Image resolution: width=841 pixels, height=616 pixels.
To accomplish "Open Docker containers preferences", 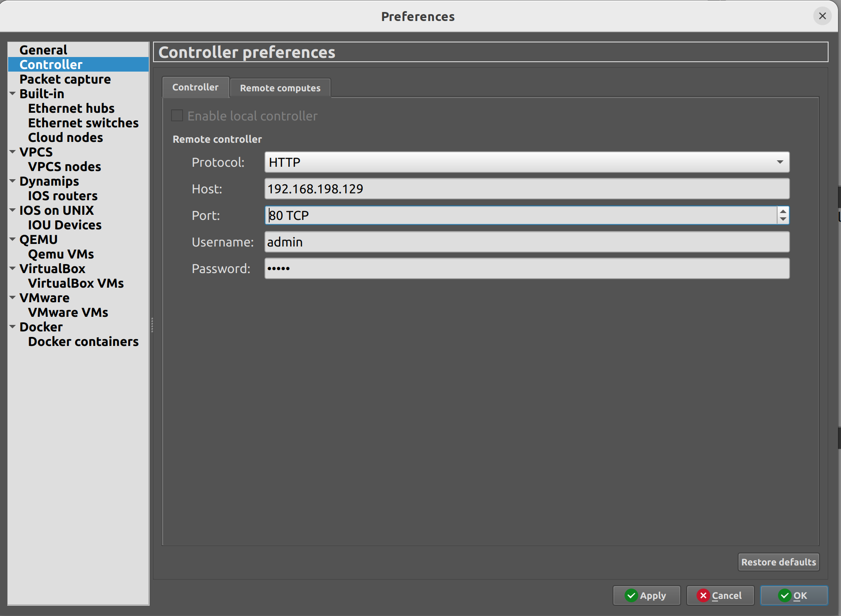I will (83, 341).
